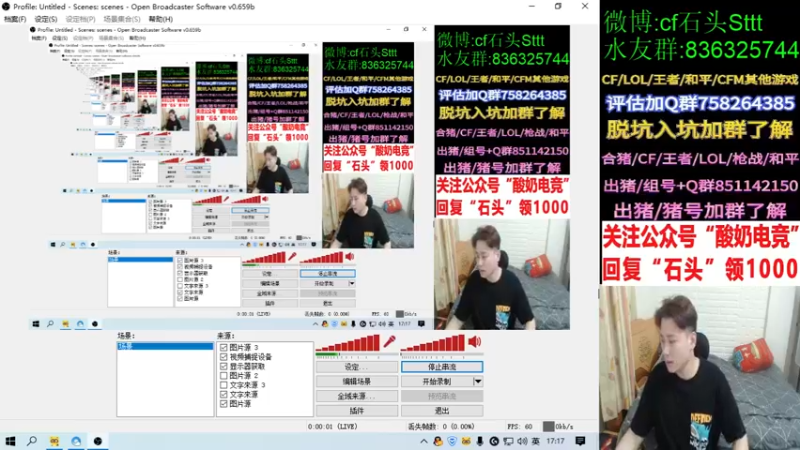
Task: Toggle the 图片源 3 source checkbox
Action: 223,347
